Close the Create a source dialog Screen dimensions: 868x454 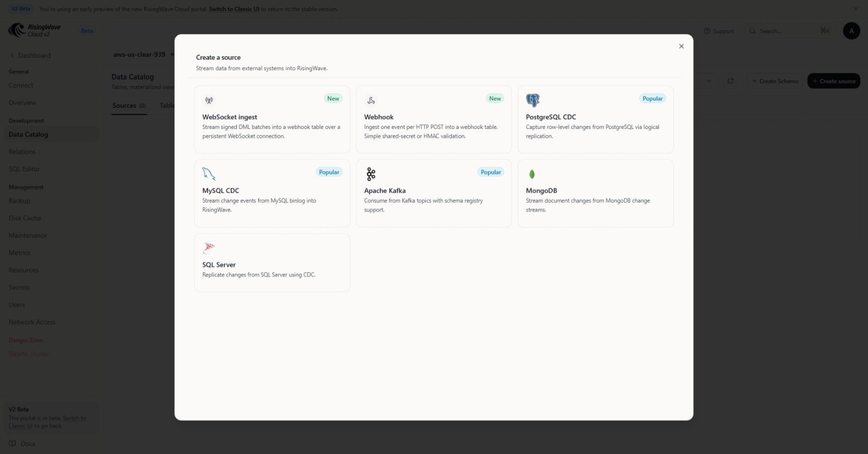click(681, 46)
